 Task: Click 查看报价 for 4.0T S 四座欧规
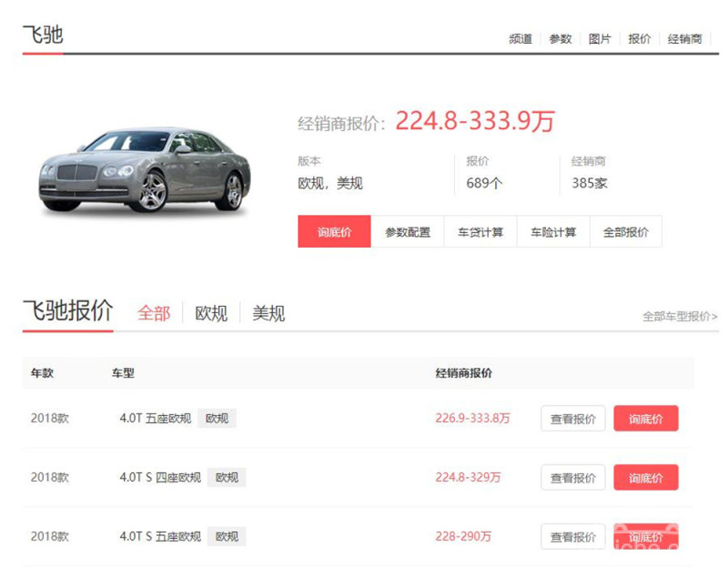[x=573, y=478]
